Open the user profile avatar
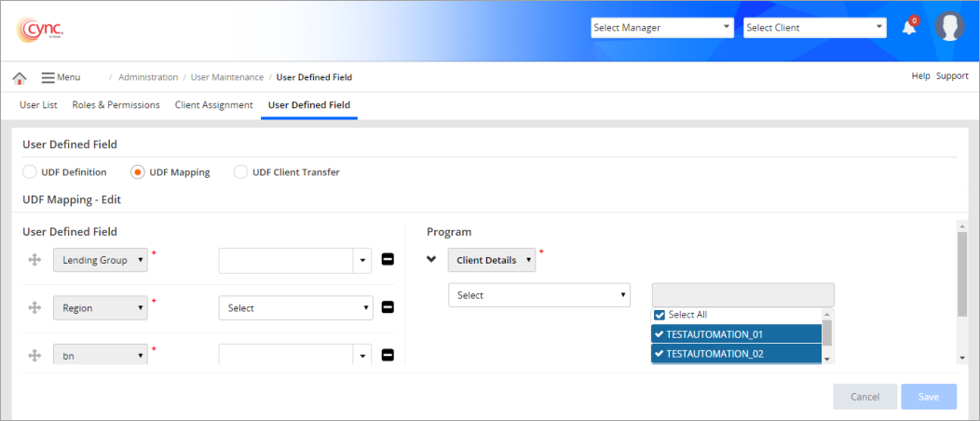 coord(948,28)
